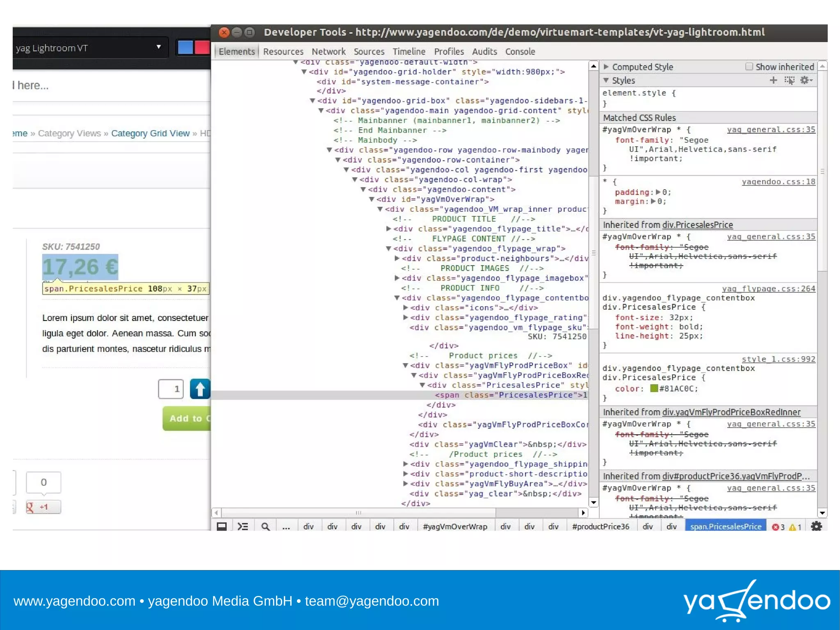Click the red error count icon
The height and width of the screenshot is (630, 840).
click(776, 527)
